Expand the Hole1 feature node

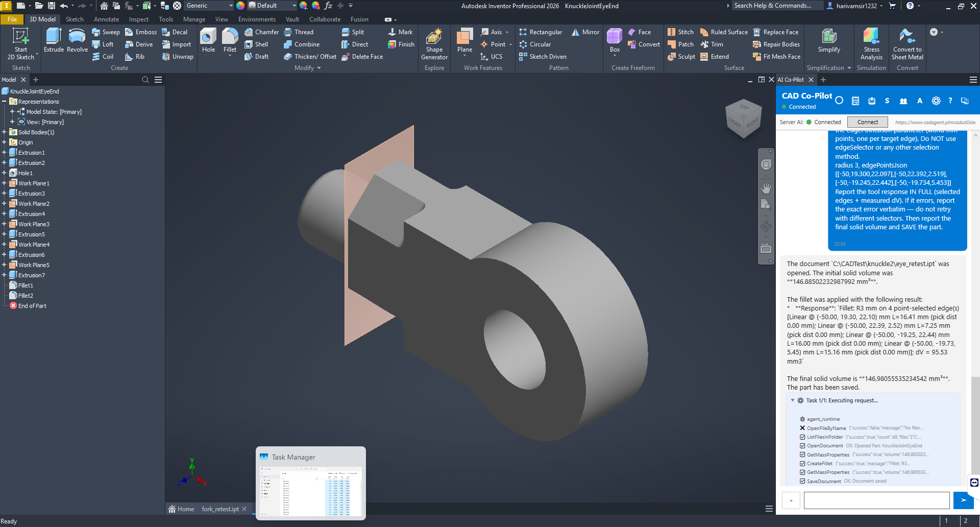(x=4, y=173)
